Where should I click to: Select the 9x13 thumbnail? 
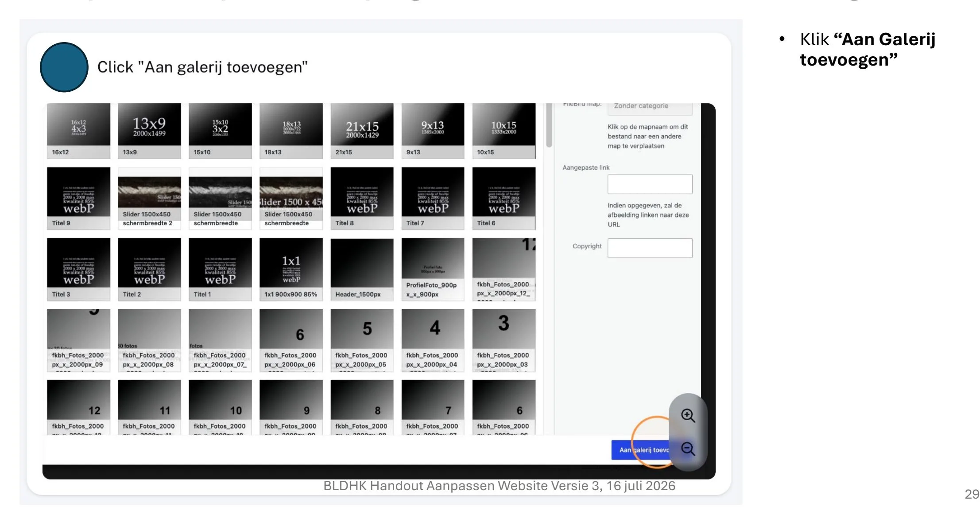tap(433, 131)
